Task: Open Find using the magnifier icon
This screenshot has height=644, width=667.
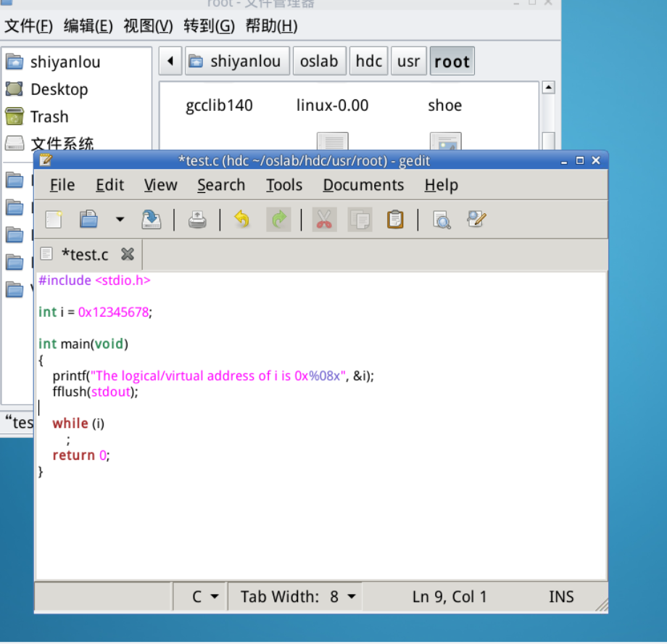Action: (x=442, y=220)
